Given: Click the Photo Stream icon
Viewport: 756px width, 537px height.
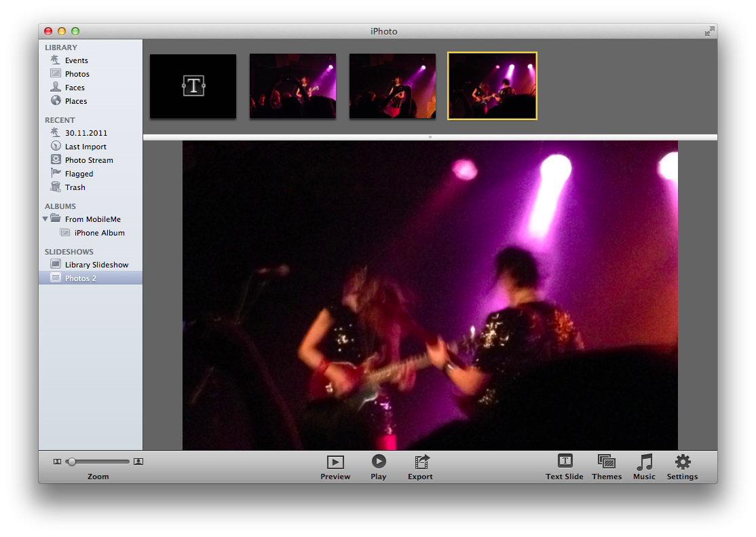Looking at the screenshot, I should [56, 160].
